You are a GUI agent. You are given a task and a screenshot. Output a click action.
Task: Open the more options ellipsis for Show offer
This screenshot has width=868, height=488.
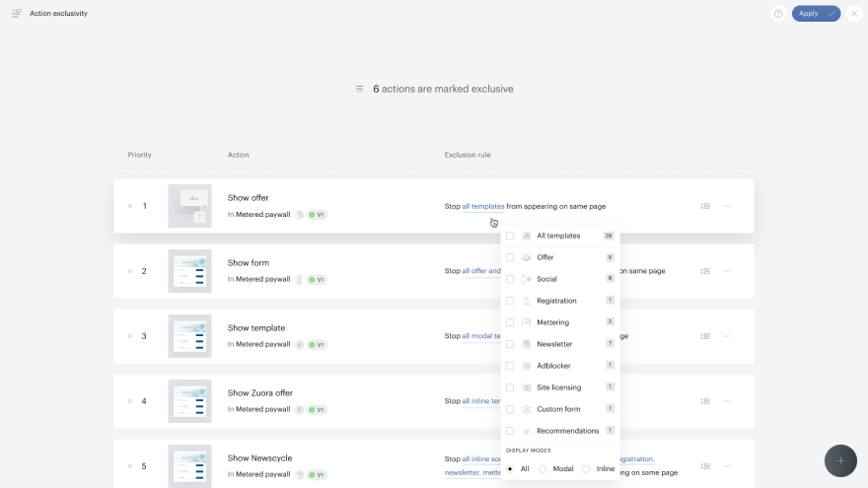click(x=727, y=206)
